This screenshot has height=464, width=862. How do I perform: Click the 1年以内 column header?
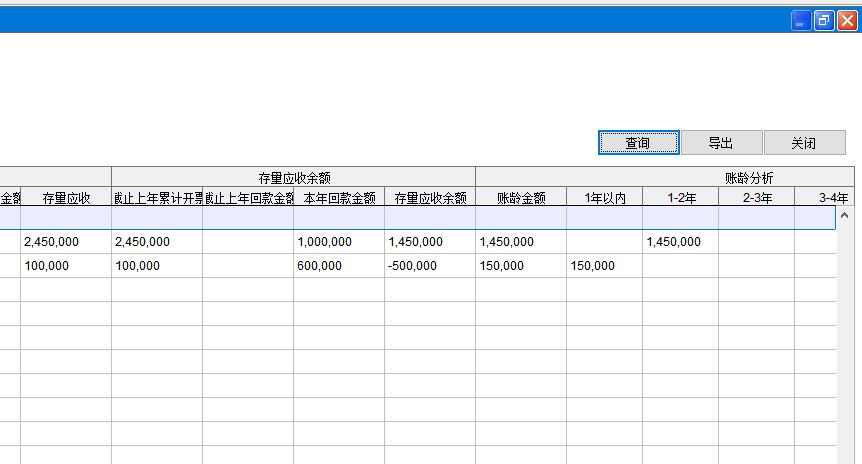tap(604, 198)
